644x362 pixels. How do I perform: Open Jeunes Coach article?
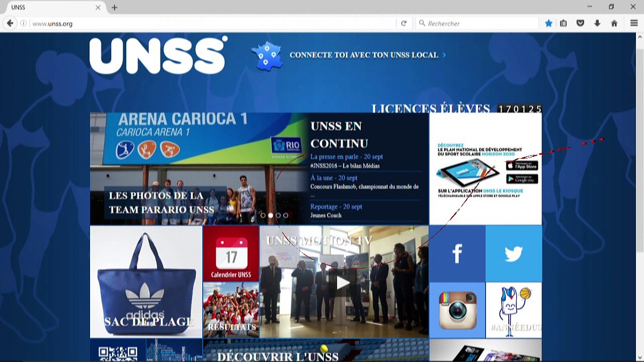point(326,216)
